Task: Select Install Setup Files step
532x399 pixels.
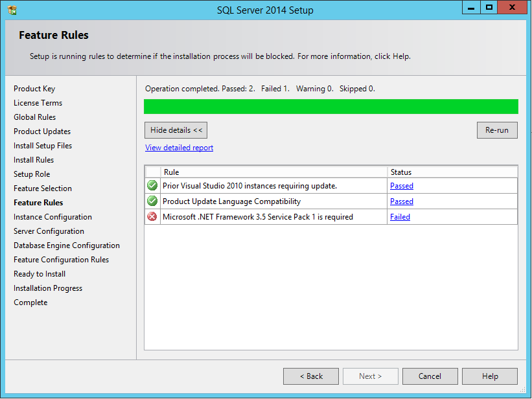Action: click(x=43, y=146)
